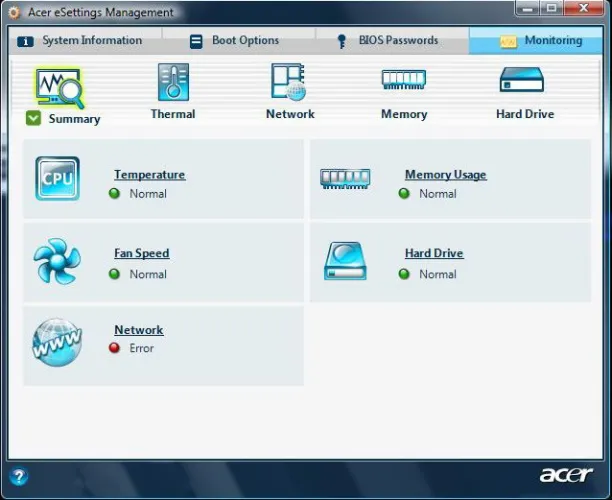Click the Summary monitor icon
The height and width of the screenshot is (500, 612).
pyautogui.click(x=59, y=88)
